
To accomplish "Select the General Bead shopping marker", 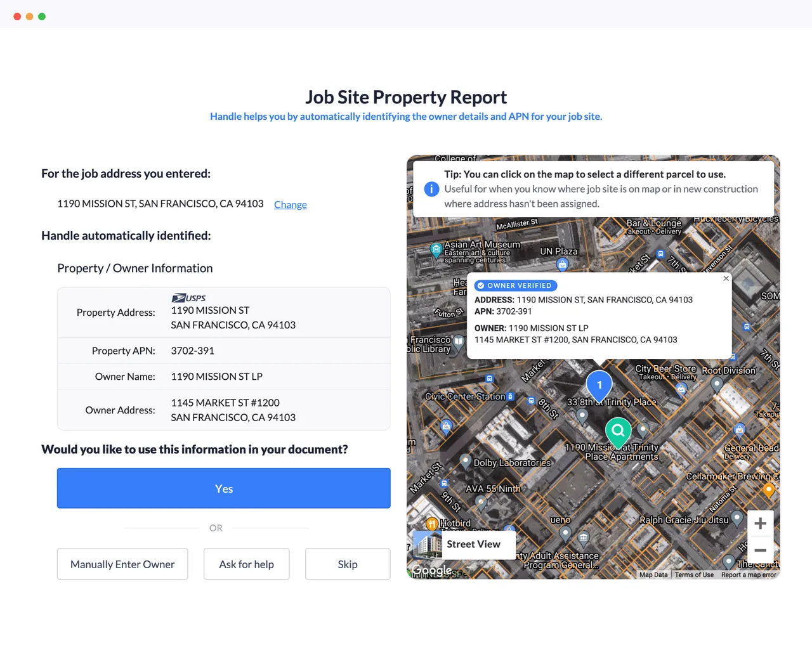I will pos(740,431).
